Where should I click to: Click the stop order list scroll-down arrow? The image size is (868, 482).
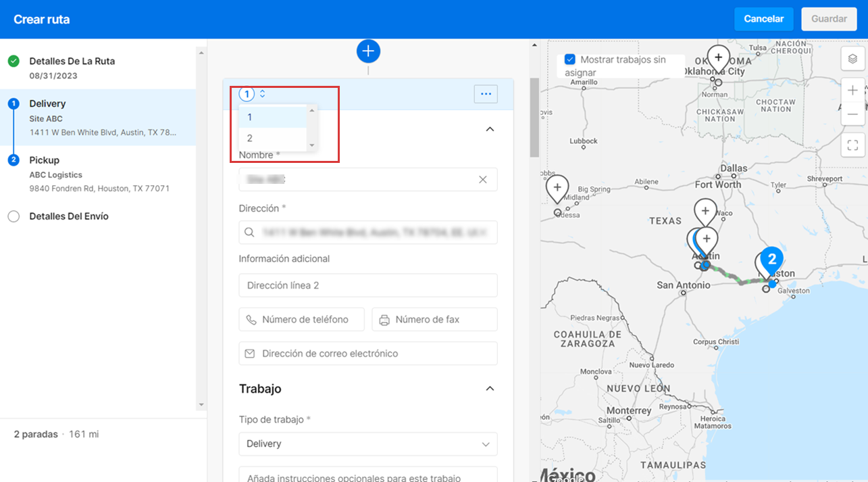[x=311, y=145]
